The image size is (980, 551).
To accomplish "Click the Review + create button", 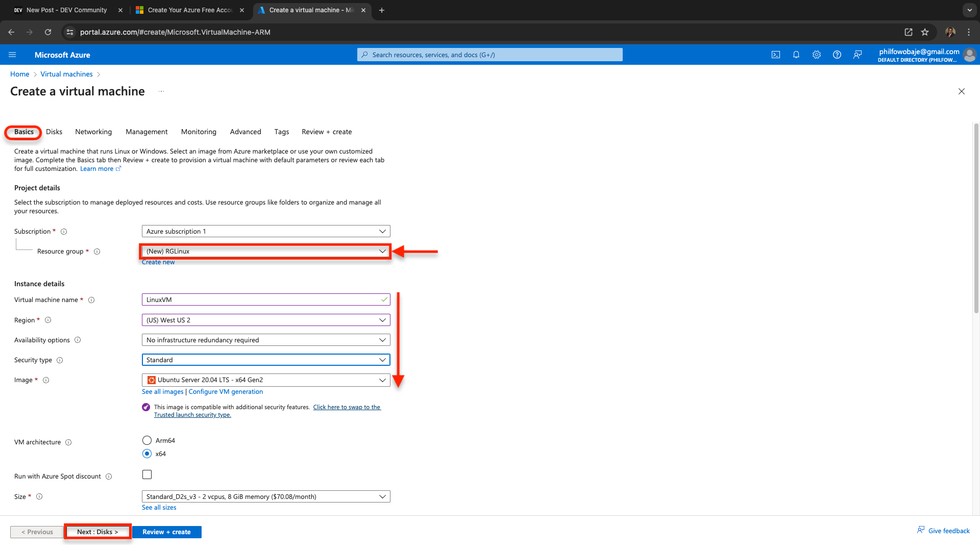I will (x=166, y=532).
